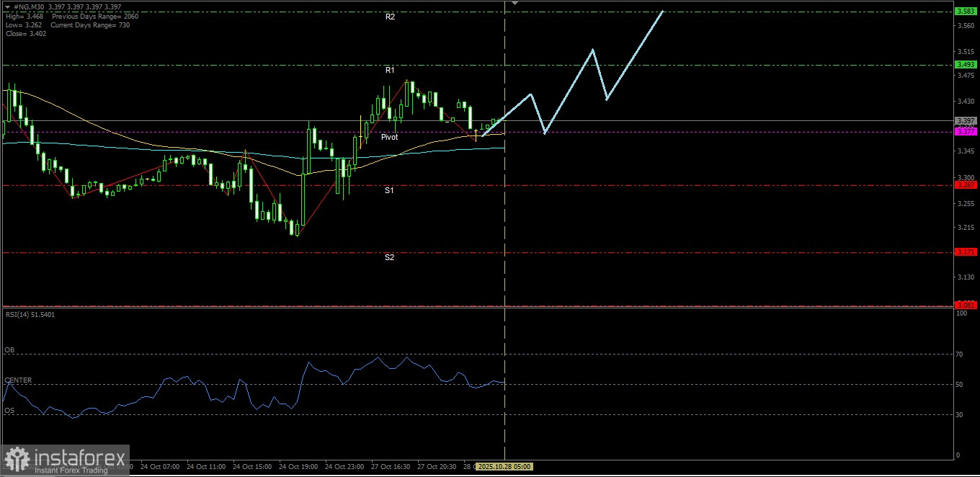This screenshot has height=477, width=980.
Task: Open the triangle menu beside #NG,M30
Action: [x=8, y=7]
